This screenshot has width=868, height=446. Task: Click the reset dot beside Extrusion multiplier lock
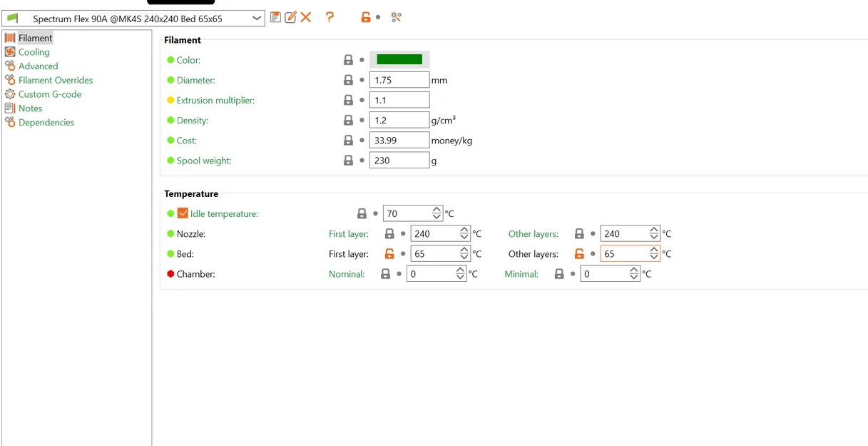click(362, 100)
